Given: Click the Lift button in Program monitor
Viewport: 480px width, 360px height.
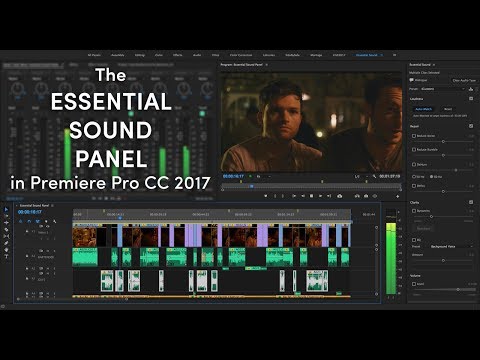Looking at the screenshot, I should (339, 196).
